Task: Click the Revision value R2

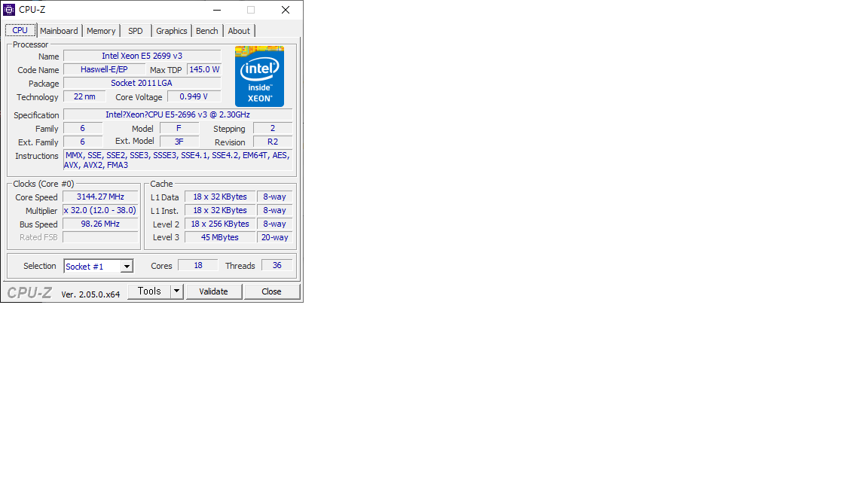Action: click(x=273, y=142)
